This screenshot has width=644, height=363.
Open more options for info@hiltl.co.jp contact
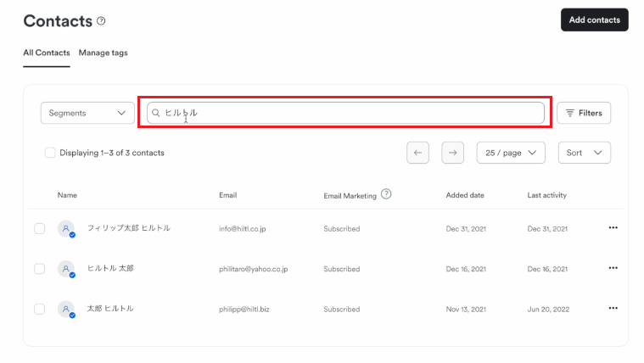tap(613, 228)
